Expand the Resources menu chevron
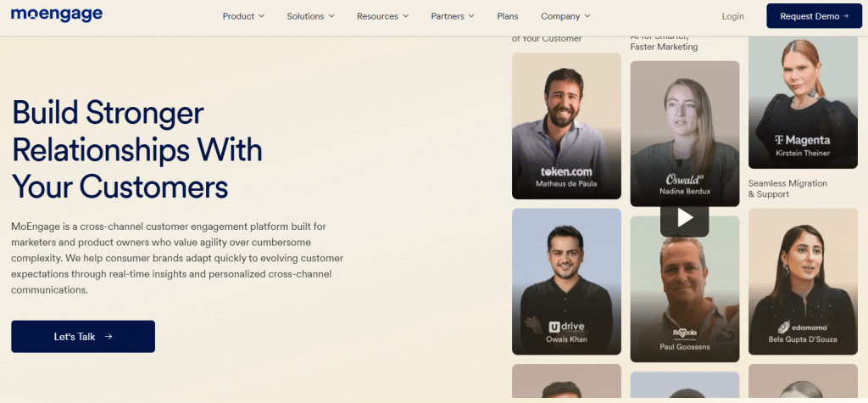868x403 pixels. pyautogui.click(x=406, y=16)
